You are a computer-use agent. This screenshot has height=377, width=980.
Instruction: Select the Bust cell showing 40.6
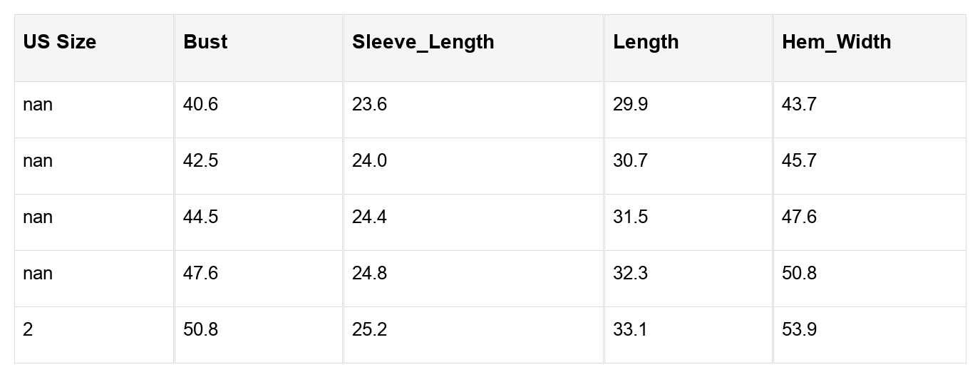point(201,105)
